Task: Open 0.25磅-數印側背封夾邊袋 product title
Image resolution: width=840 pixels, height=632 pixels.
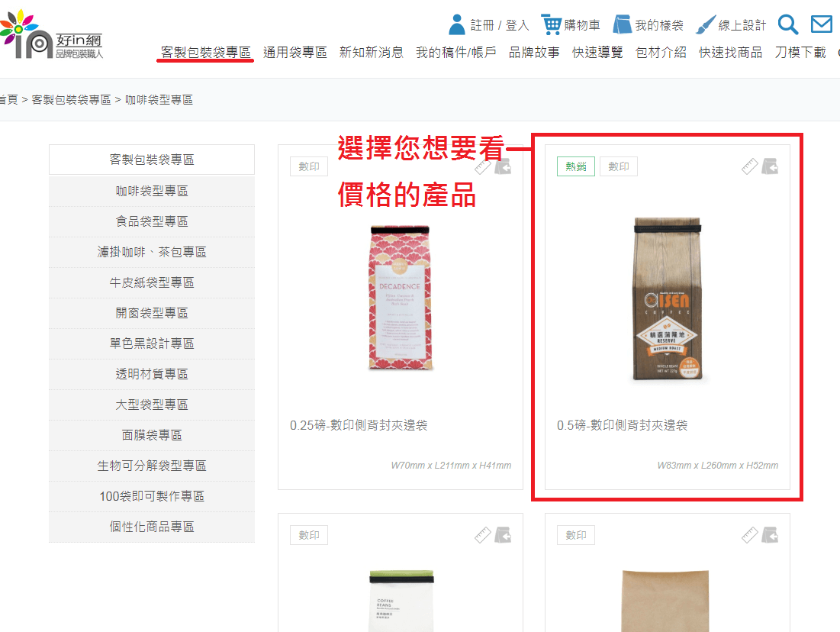Action: [x=359, y=425]
